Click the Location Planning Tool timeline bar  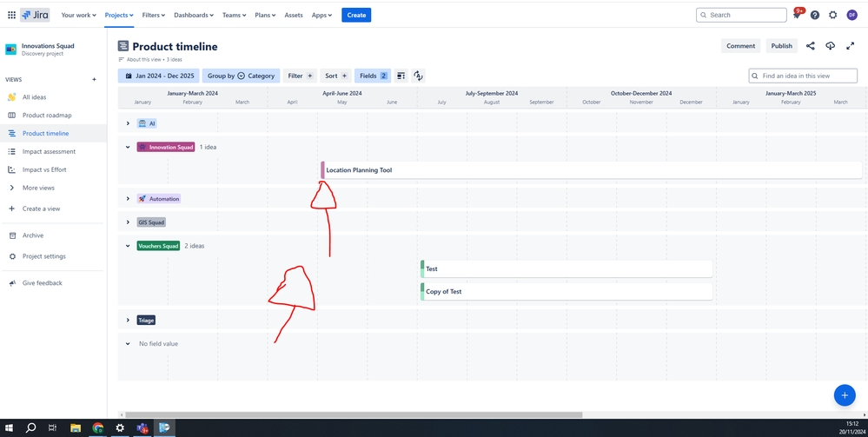click(521, 170)
